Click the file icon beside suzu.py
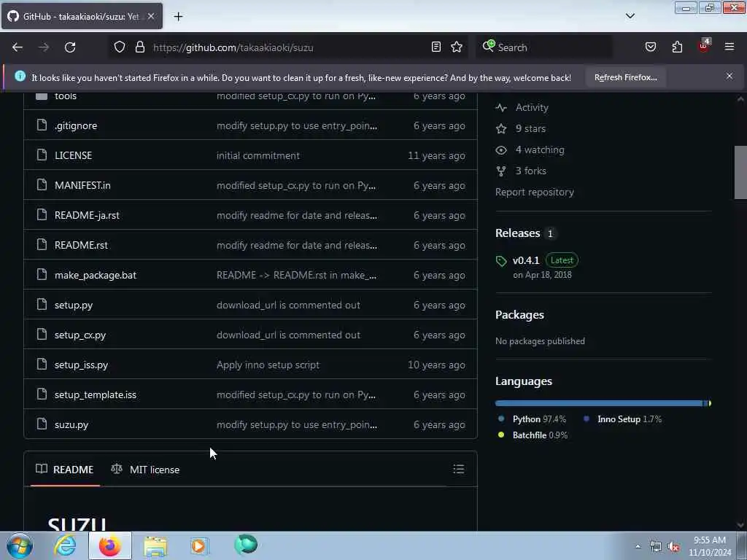Viewport: 747px width, 560px height. [42, 424]
